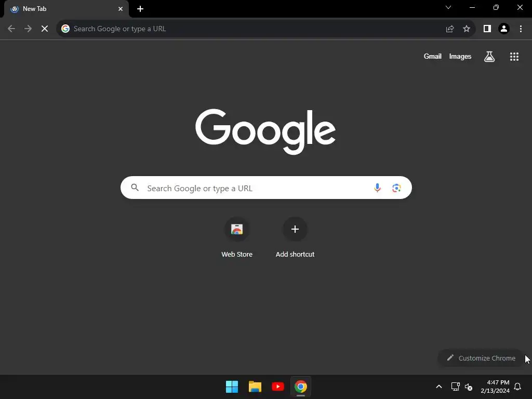Click the Google logo
532x399 pixels.
tap(265, 131)
